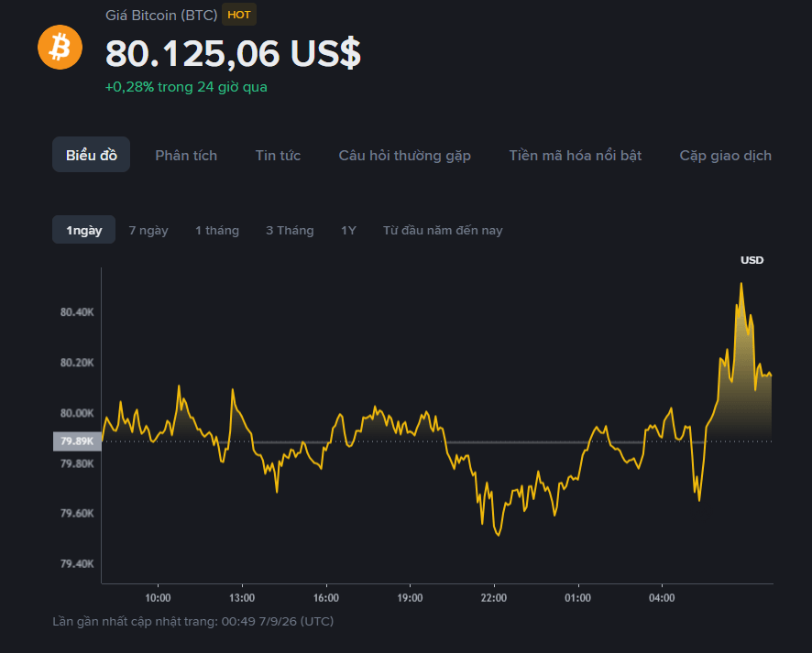Click the last-updated timestamp text below chart
The width and height of the screenshot is (812, 653).
[x=193, y=622]
